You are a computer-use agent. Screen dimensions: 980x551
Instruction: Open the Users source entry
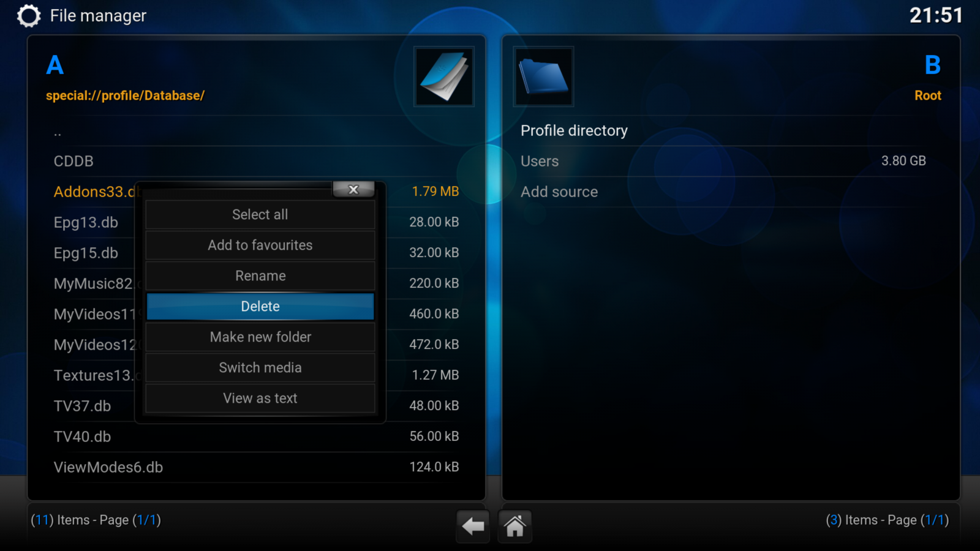(540, 162)
